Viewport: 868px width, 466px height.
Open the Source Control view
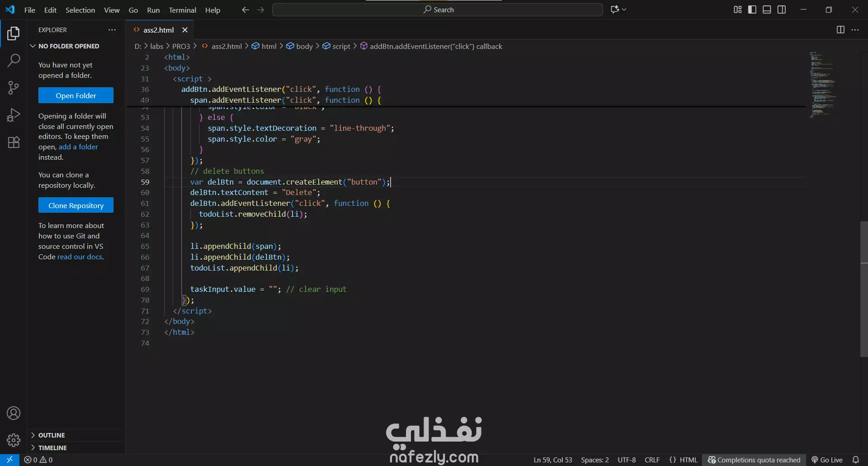point(14,88)
